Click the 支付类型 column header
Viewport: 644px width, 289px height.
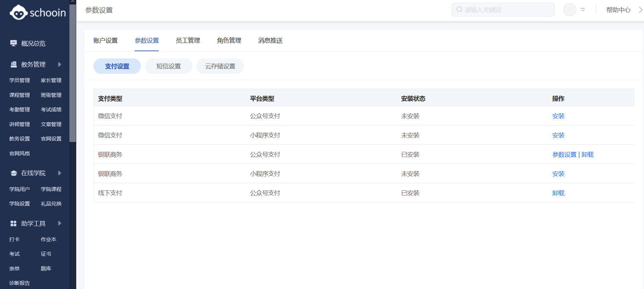pyautogui.click(x=110, y=99)
